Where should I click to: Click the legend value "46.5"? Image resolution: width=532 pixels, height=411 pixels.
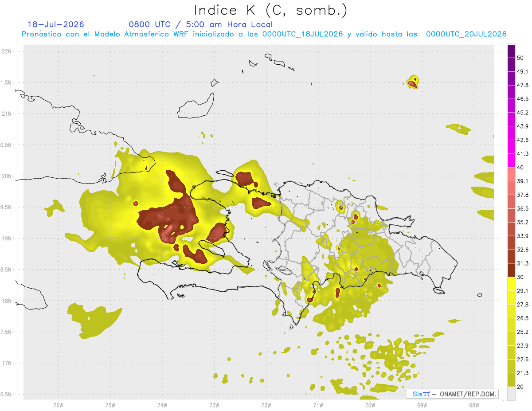coord(523,99)
